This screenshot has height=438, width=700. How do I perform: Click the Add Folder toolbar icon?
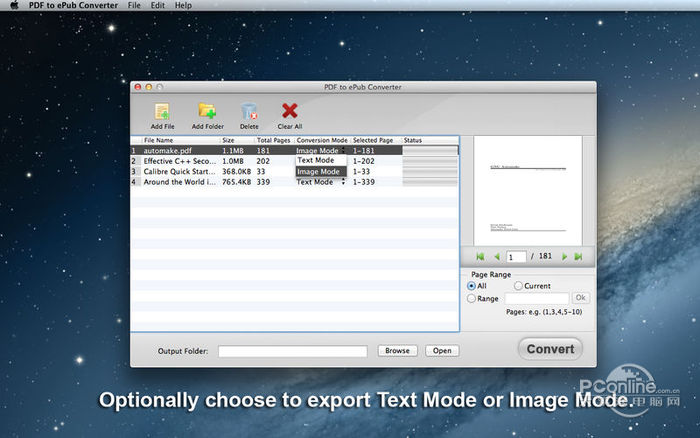coord(207,111)
